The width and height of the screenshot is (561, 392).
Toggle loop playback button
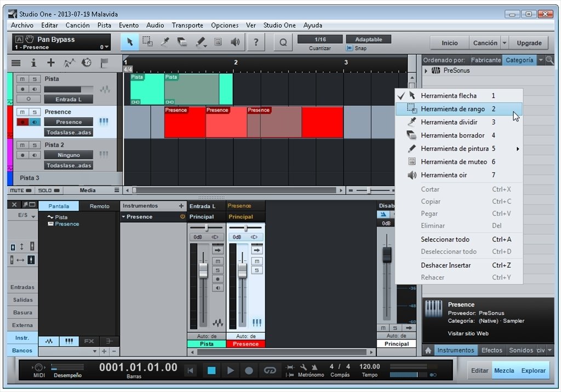click(x=270, y=371)
